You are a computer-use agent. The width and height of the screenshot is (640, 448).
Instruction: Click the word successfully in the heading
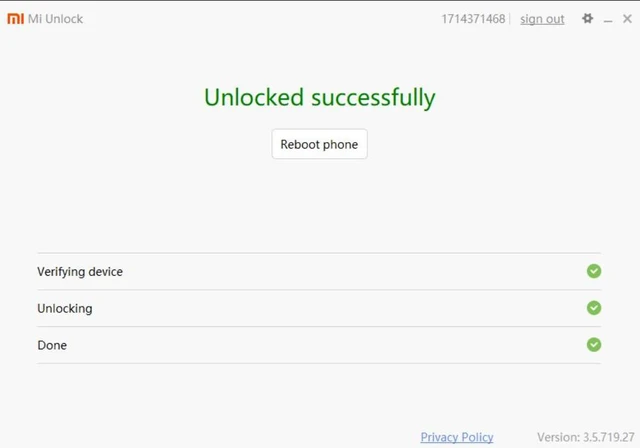point(373,97)
